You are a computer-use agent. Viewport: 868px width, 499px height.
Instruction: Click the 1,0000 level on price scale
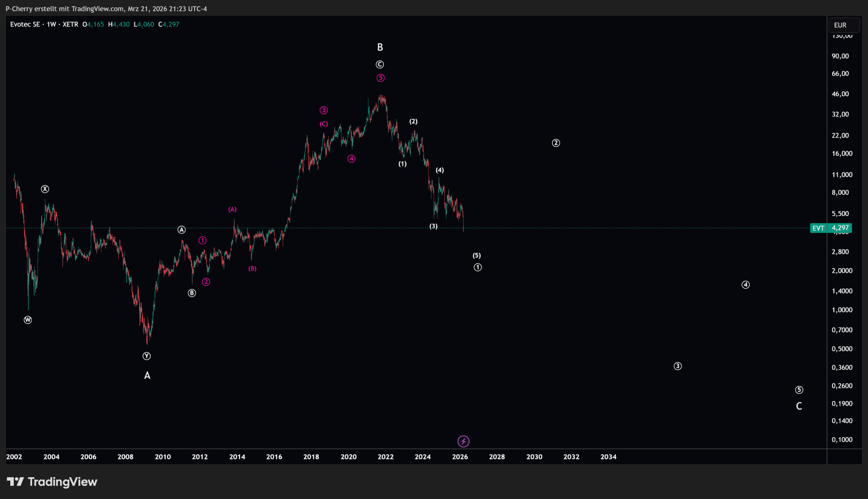[x=842, y=310]
